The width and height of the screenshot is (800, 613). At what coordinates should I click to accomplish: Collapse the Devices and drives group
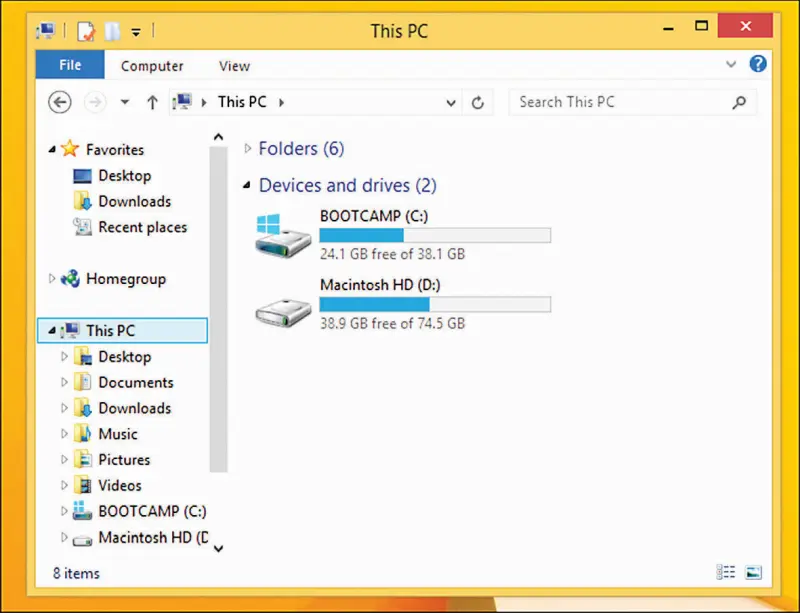pyautogui.click(x=248, y=186)
